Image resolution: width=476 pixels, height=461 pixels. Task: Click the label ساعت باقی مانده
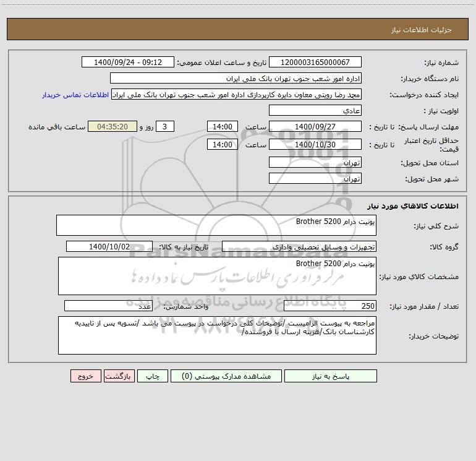(x=57, y=127)
